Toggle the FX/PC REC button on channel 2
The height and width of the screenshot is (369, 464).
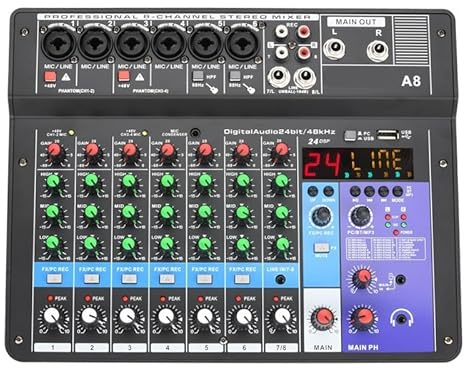point(92,279)
